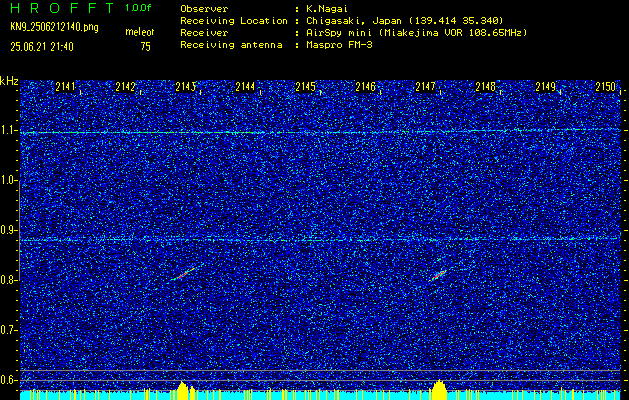This screenshot has height=400, width=629.
Task: Click the carrier line just below 0.9 kHz
Action: (320, 240)
